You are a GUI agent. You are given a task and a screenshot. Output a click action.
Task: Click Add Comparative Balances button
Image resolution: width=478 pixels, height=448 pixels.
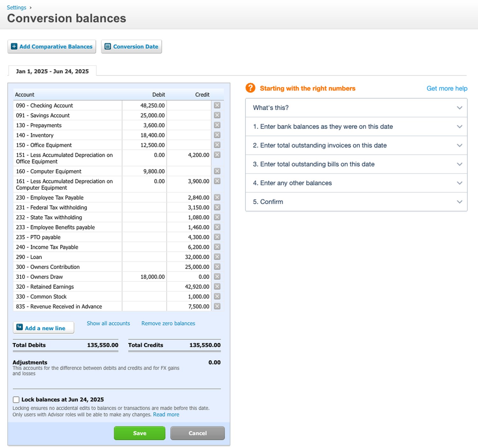coord(52,46)
